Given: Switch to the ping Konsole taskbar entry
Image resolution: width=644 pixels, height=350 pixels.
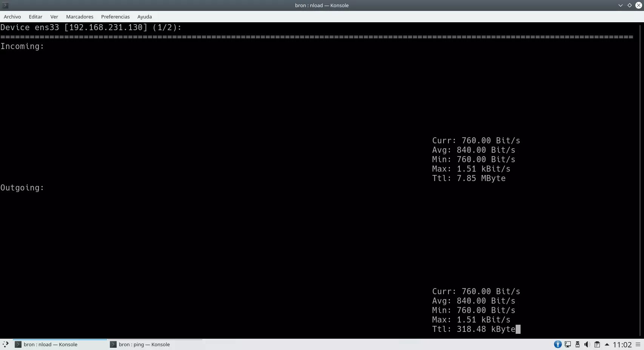Looking at the screenshot, I should tap(144, 344).
